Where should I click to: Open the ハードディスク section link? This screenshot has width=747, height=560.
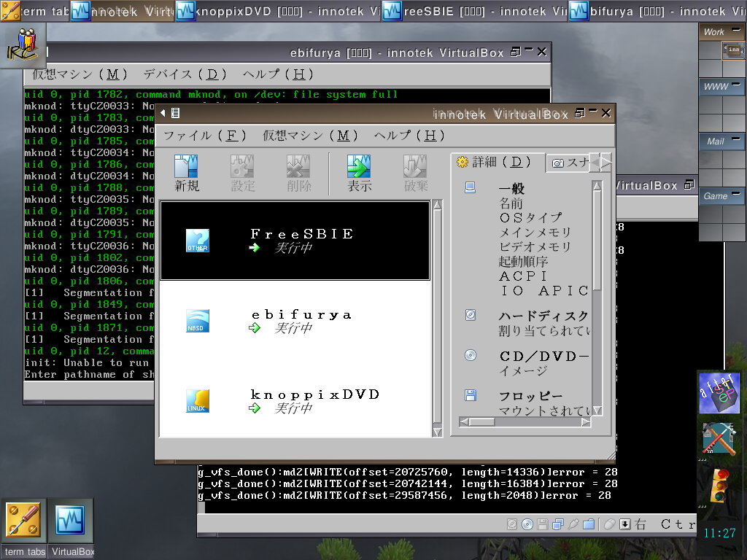point(543,316)
